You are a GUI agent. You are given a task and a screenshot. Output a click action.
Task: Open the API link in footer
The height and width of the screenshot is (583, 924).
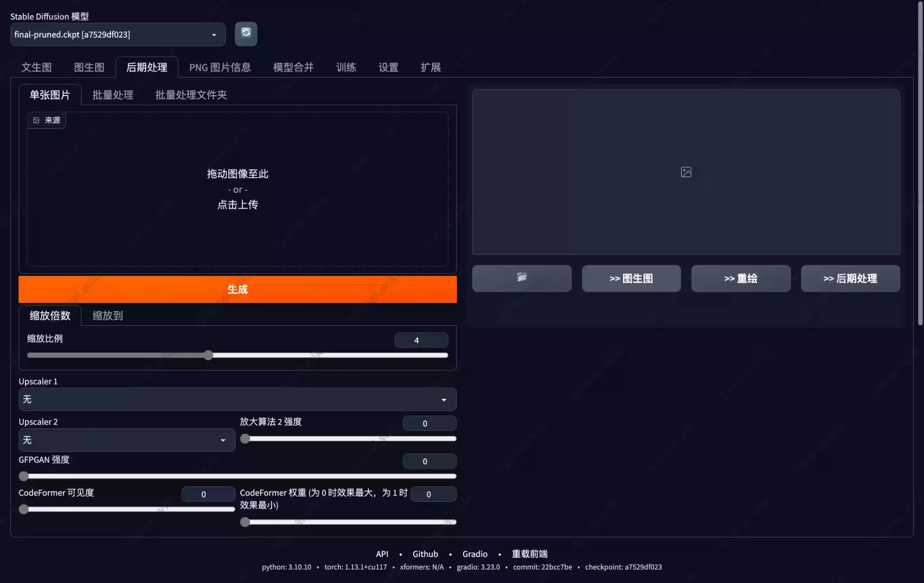click(382, 554)
